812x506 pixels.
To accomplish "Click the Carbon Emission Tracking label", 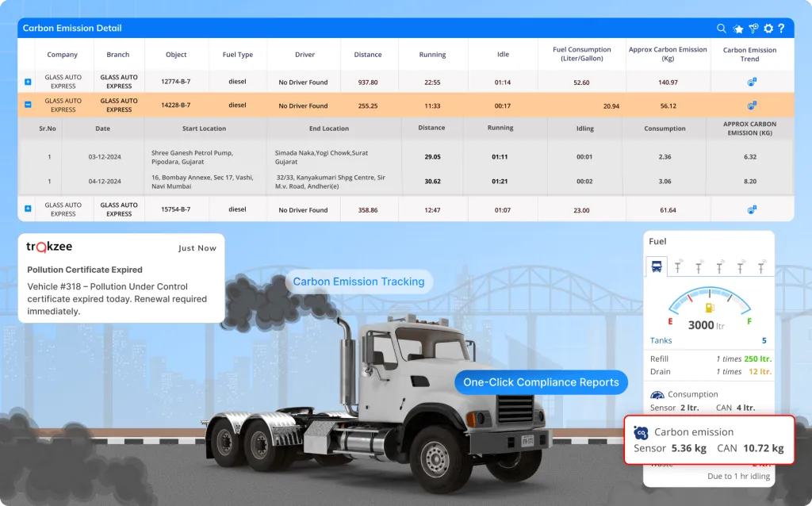I will (x=358, y=282).
